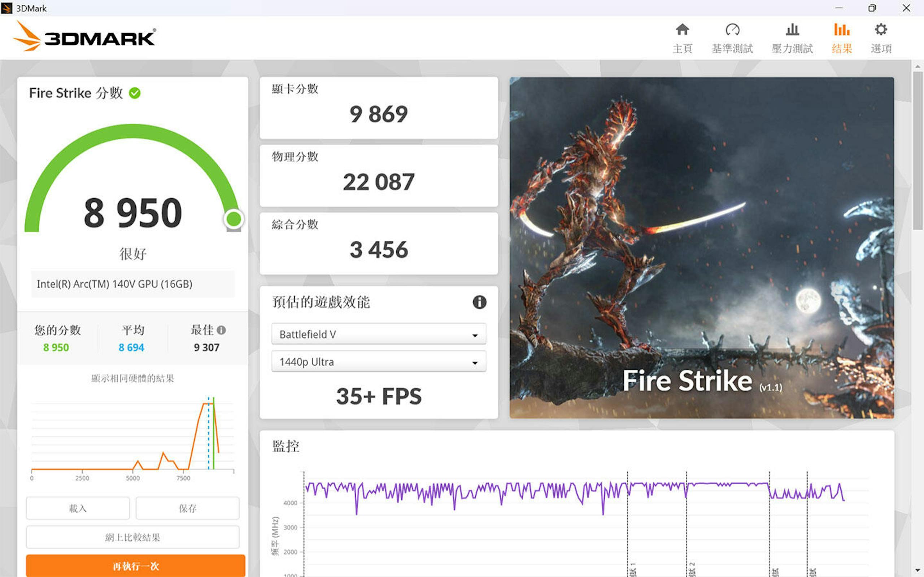Open the options gear icon (選項)
This screenshot has width=924, height=577.
pos(881,30)
